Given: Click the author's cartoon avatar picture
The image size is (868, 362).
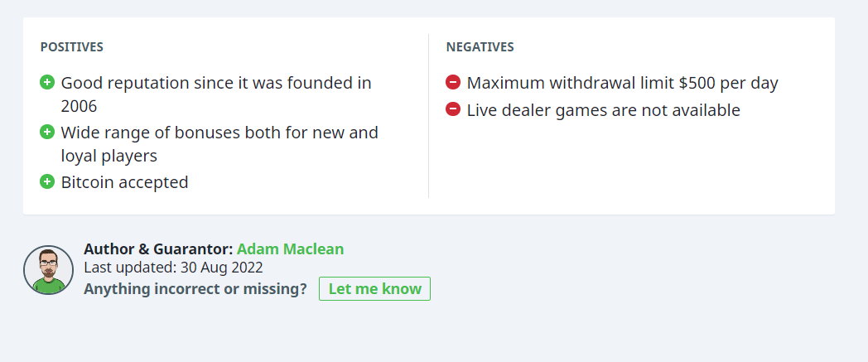Looking at the screenshot, I should click(x=49, y=270).
